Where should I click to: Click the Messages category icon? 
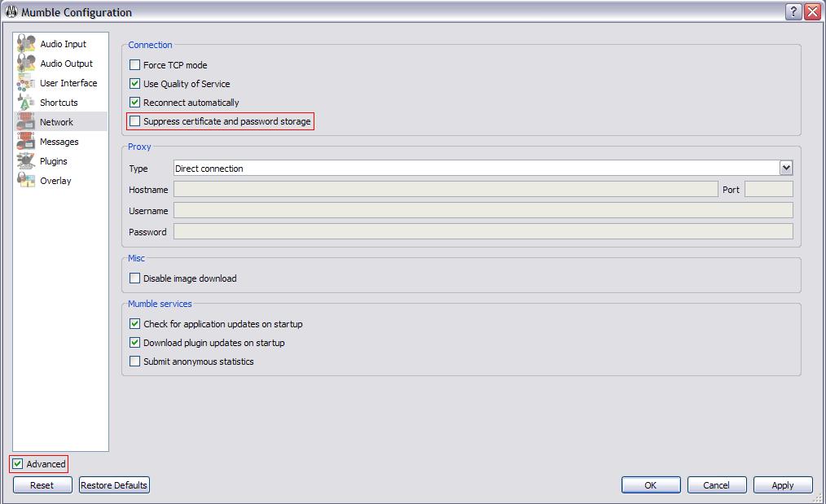pyautogui.click(x=26, y=142)
